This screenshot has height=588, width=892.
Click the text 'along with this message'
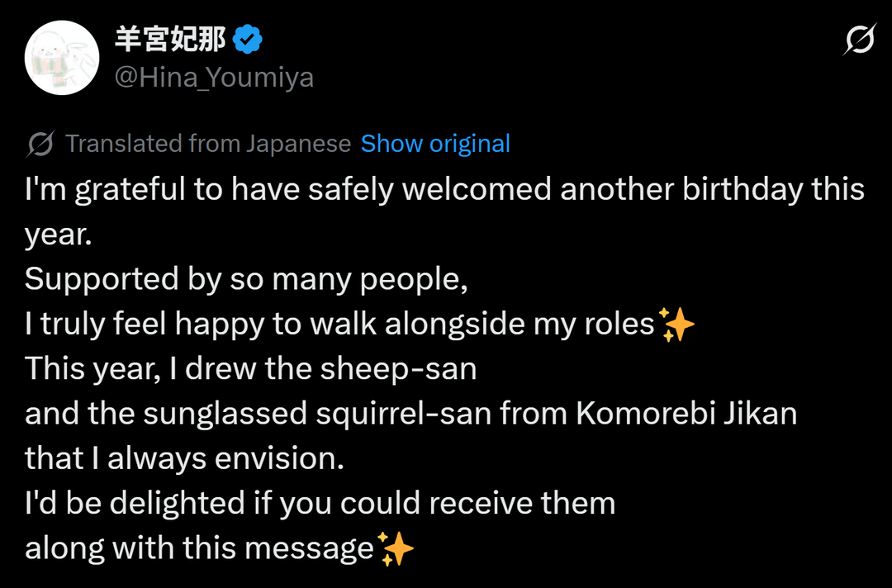199,548
